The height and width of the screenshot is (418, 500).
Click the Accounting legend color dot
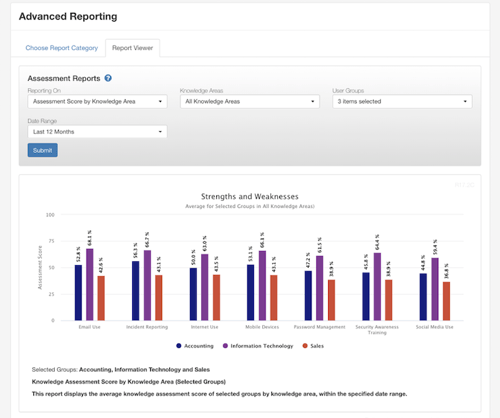179,346
